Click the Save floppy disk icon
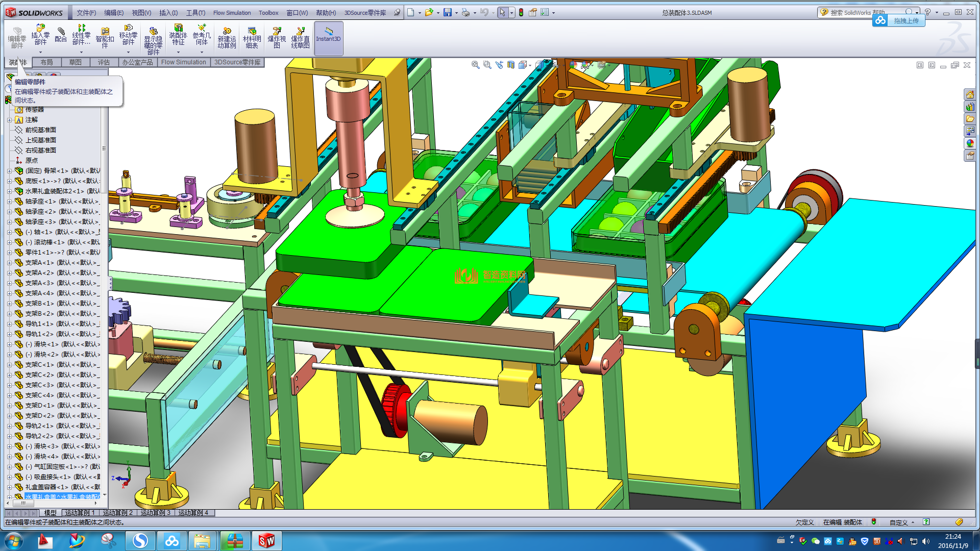 (447, 12)
